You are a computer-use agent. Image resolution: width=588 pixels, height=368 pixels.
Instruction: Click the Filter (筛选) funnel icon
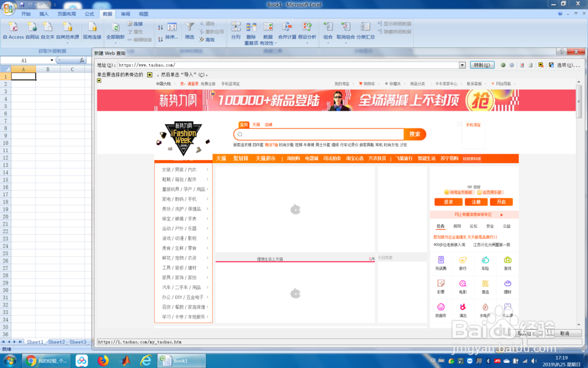[190, 27]
